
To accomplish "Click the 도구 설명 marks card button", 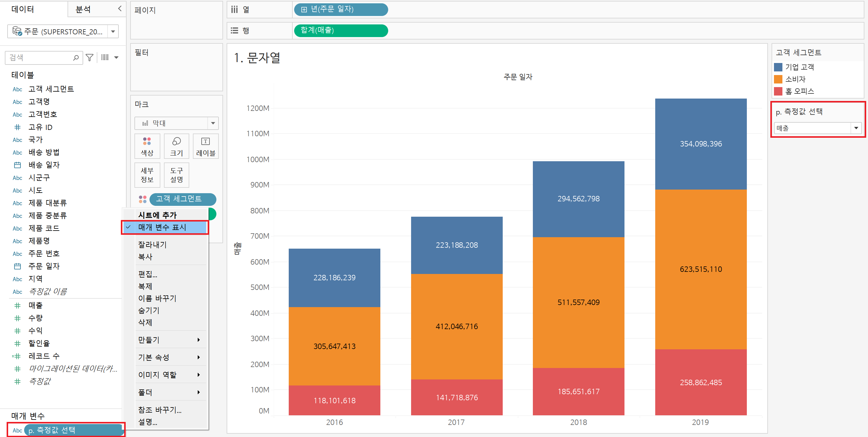I will point(176,175).
